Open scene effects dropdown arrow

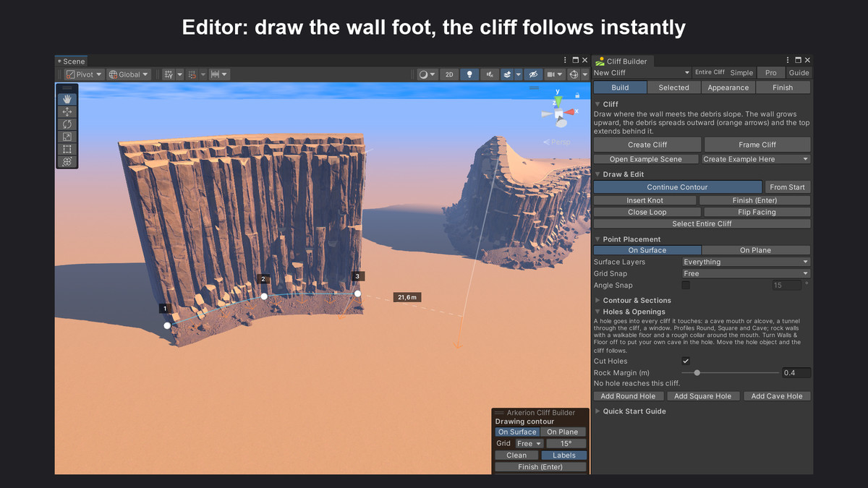(x=518, y=74)
